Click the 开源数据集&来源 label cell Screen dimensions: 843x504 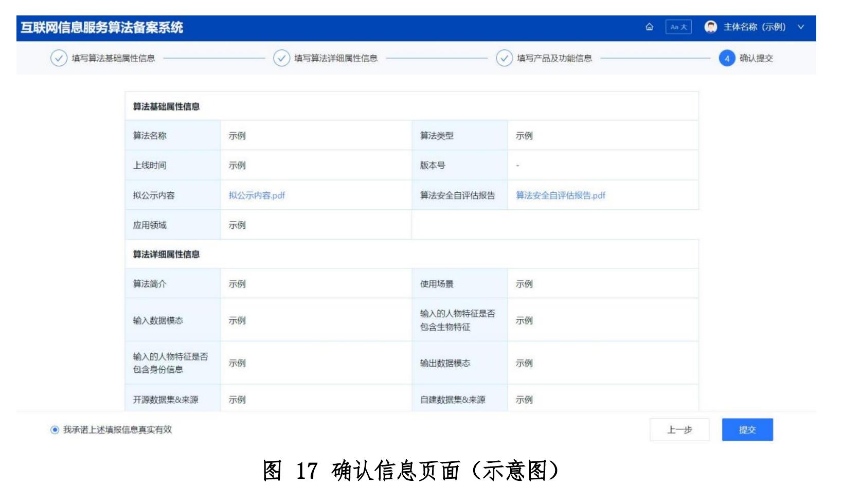[x=173, y=399]
